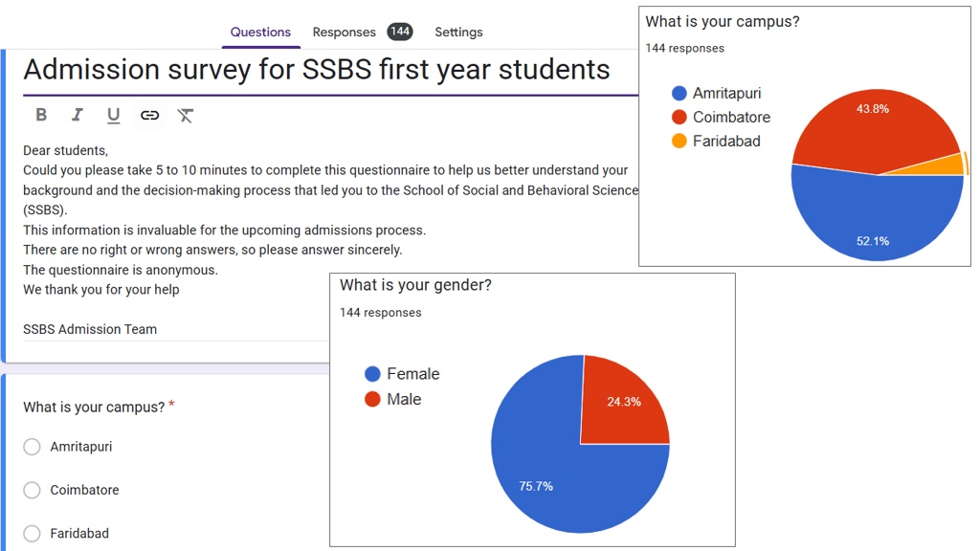
Task: Click the form title text field
Action: 316,70
